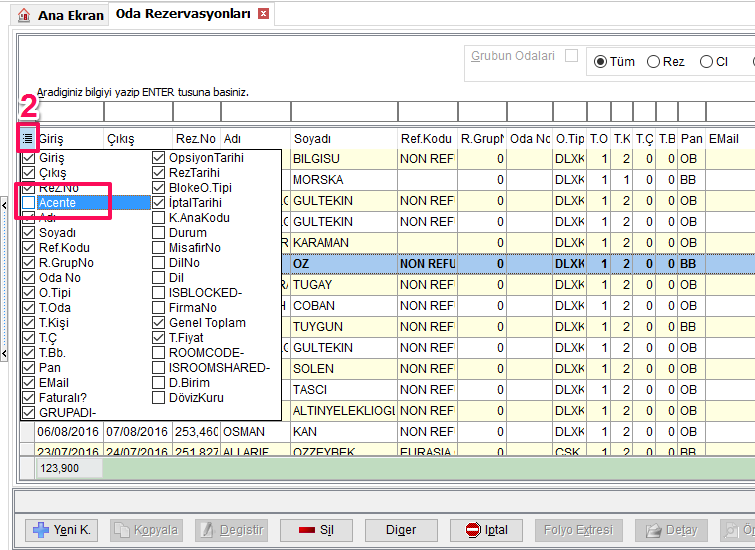Click the pencil icon on Degistir
755x550 pixels.
(208, 530)
